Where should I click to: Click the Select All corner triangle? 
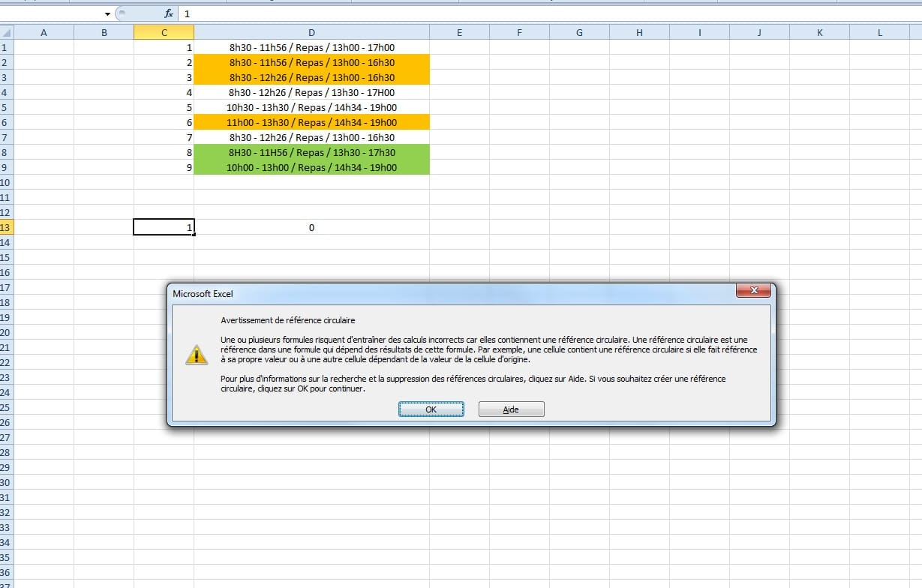[x=6, y=32]
